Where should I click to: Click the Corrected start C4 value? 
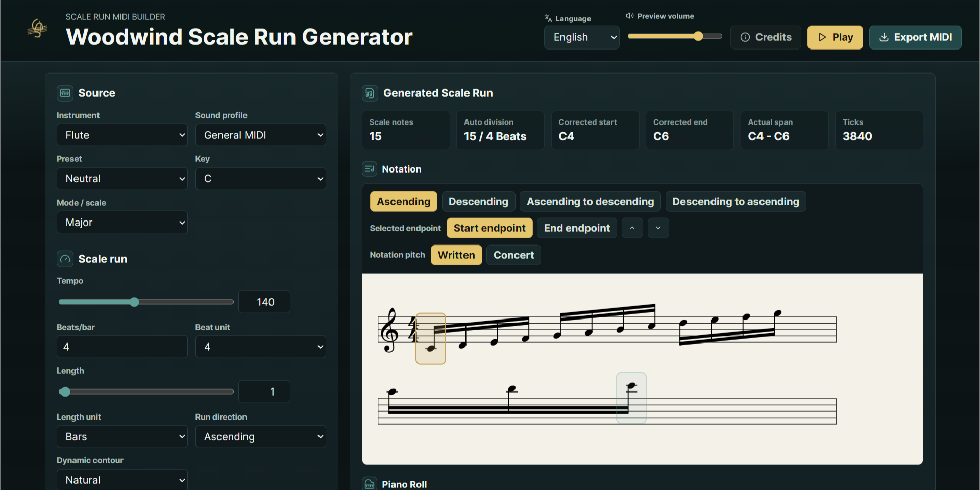coord(566,136)
